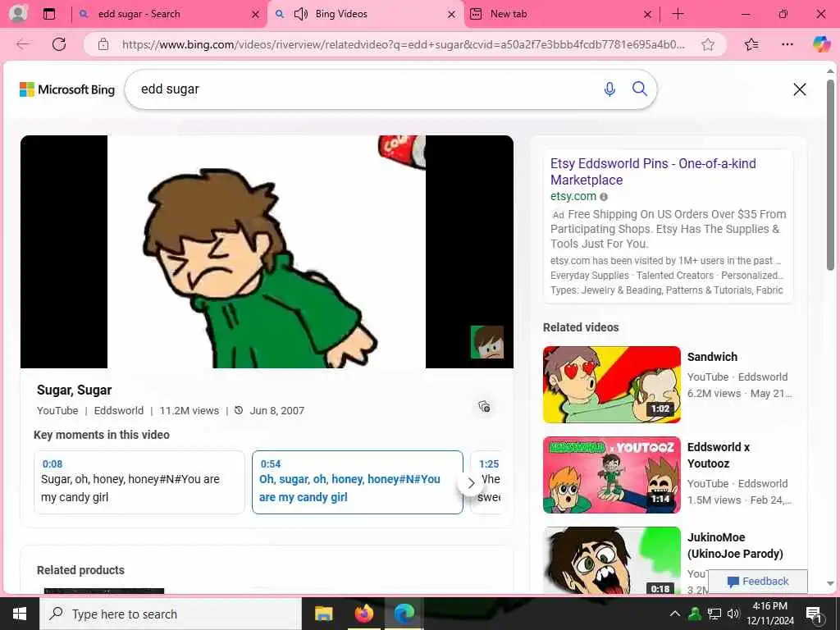The height and width of the screenshot is (630, 840).
Task: Submit search with magnifier icon
Action: [640, 89]
